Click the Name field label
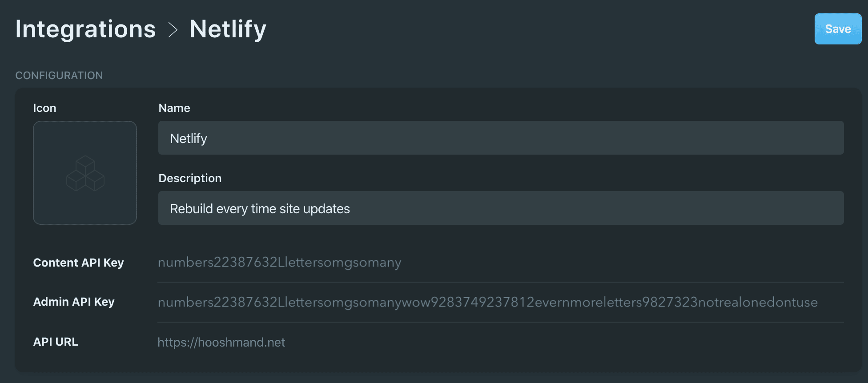This screenshot has width=868, height=383. click(x=174, y=108)
